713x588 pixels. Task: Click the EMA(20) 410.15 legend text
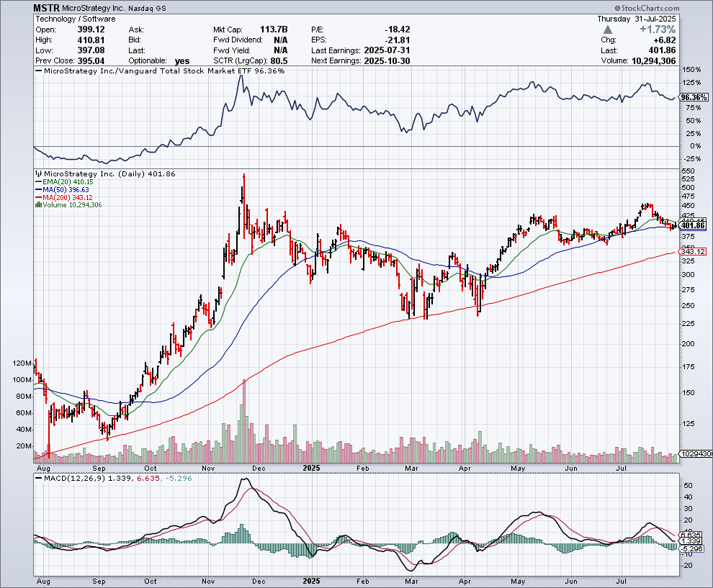tap(68, 182)
